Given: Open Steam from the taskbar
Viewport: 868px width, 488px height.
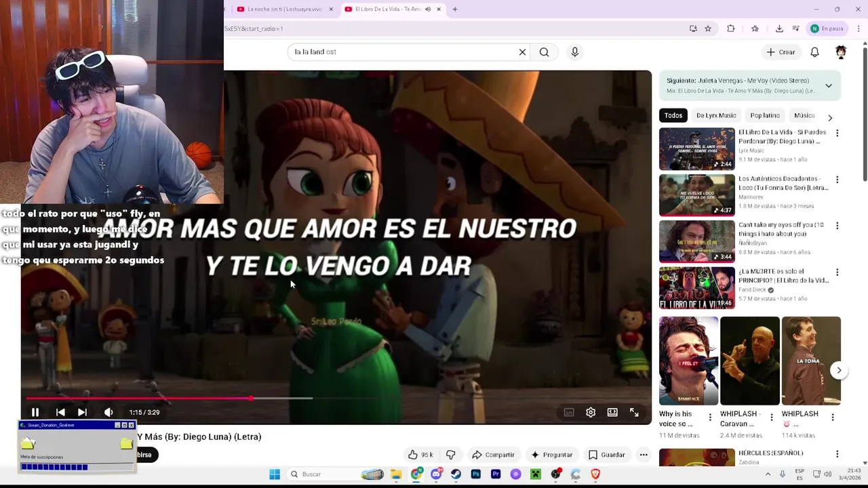Looking at the screenshot, I should [x=456, y=474].
